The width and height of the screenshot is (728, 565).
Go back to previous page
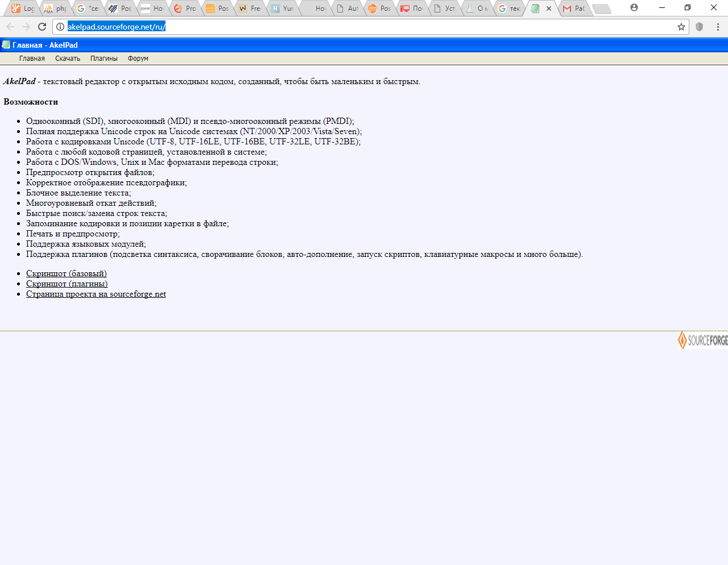click(x=10, y=27)
